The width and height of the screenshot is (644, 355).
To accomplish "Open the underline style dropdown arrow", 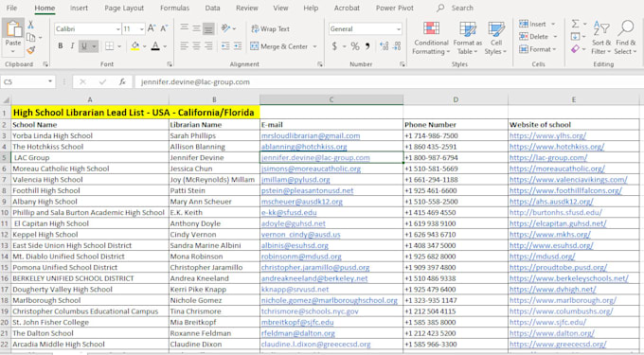I will [x=94, y=46].
